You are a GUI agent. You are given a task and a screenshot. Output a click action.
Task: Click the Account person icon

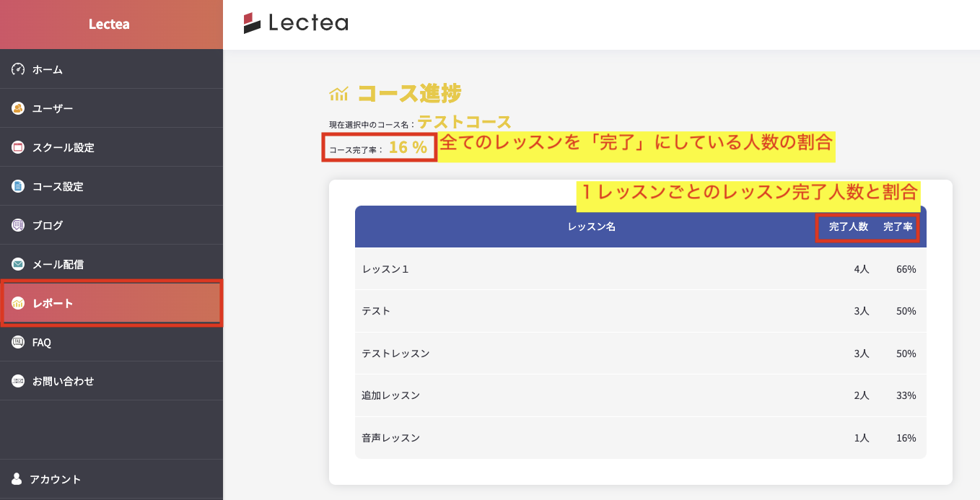pyautogui.click(x=17, y=479)
